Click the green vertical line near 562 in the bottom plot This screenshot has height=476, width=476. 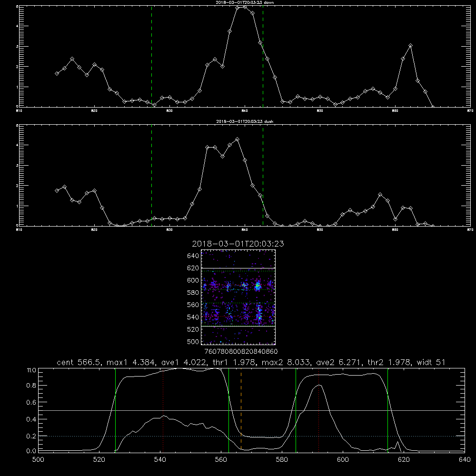(x=228, y=410)
